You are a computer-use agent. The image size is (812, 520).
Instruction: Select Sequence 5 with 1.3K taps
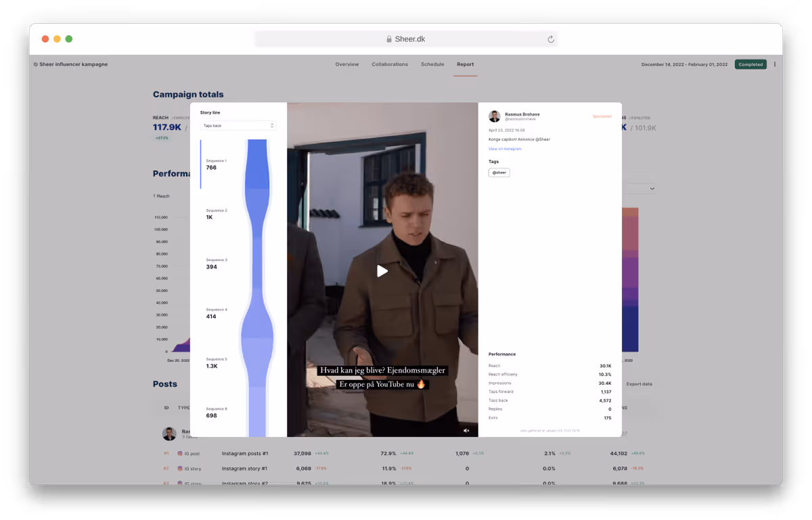[x=217, y=362]
